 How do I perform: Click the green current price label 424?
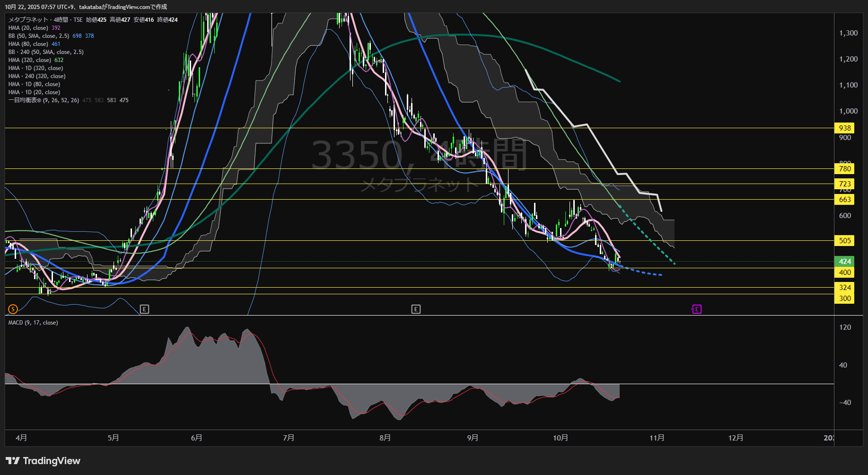point(845,262)
